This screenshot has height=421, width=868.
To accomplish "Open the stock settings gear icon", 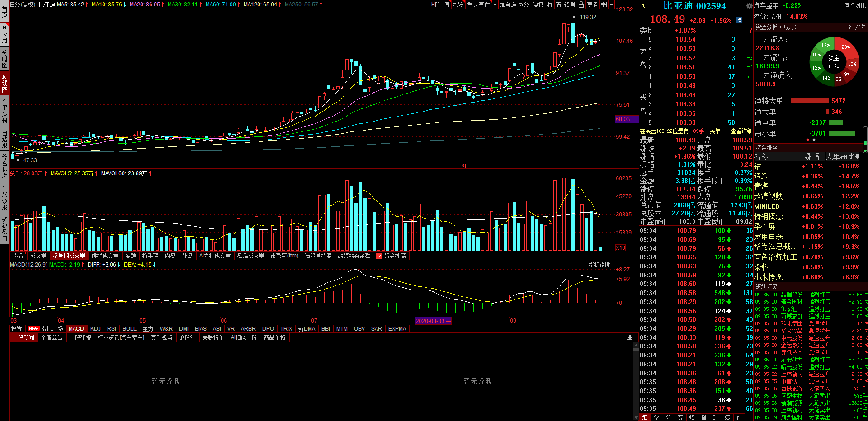I will 749,6.
